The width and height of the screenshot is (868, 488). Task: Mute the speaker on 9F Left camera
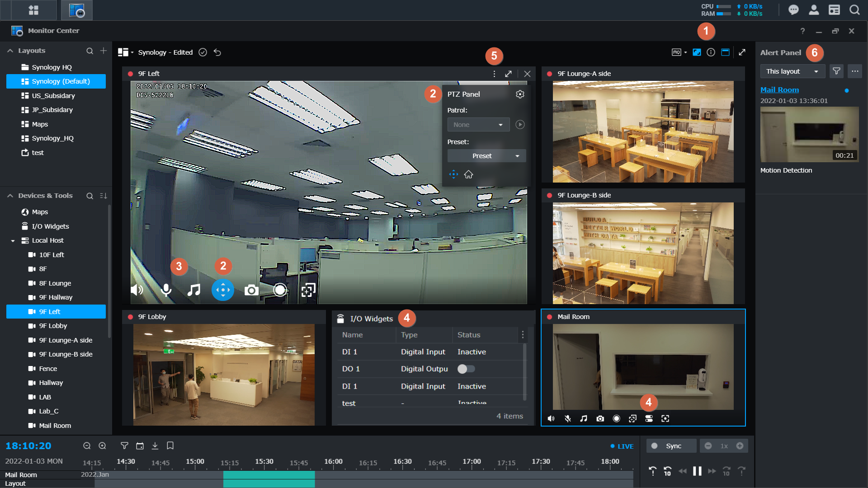136,290
